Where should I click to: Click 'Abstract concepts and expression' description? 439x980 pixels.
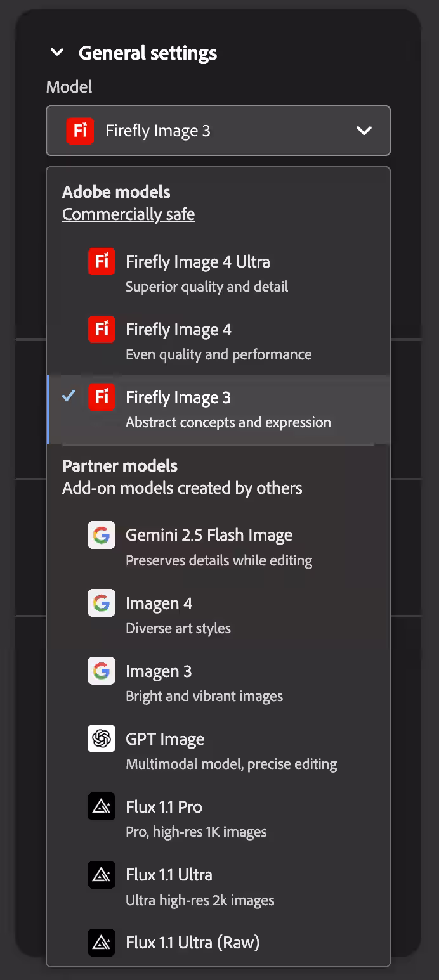coord(228,422)
